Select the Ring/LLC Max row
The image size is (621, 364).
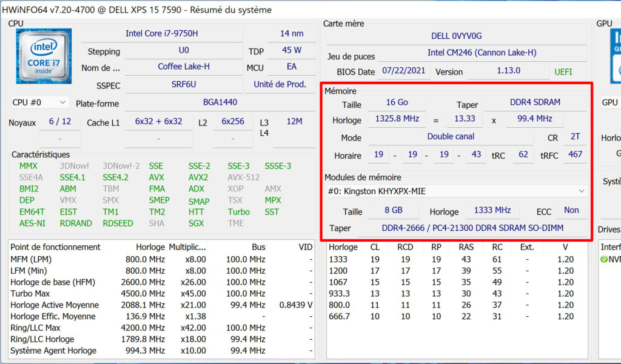click(161, 328)
